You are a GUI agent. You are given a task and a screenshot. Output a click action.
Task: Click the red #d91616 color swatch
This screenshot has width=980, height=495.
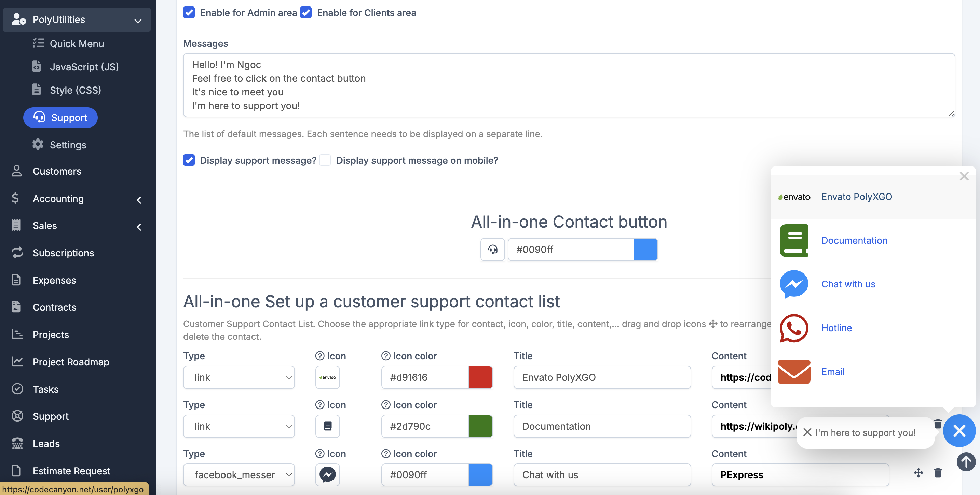tap(480, 377)
